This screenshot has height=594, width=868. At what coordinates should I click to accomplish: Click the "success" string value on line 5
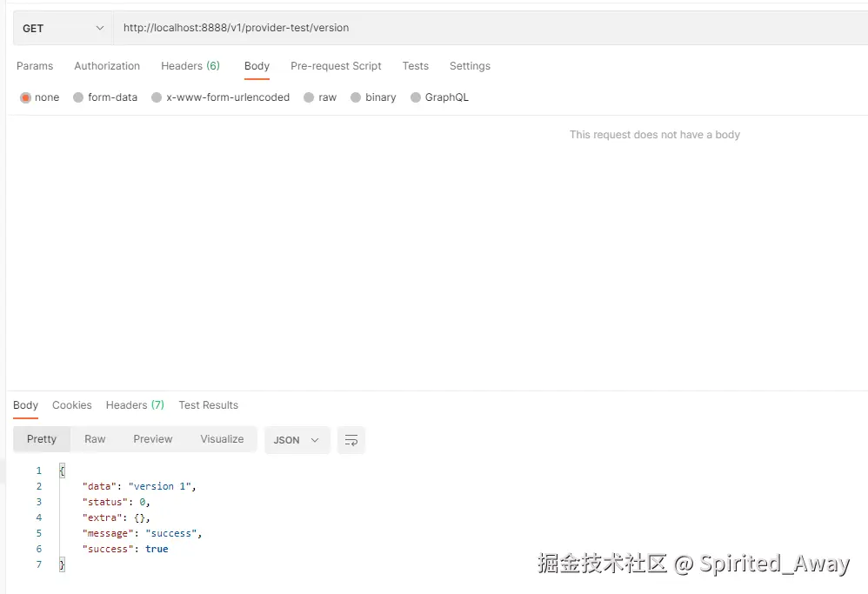coord(171,534)
